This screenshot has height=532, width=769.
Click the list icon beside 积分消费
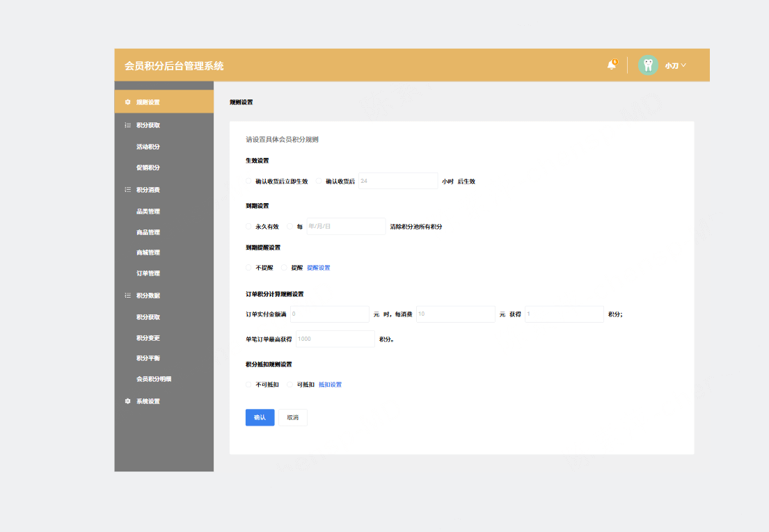[x=127, y=189]
